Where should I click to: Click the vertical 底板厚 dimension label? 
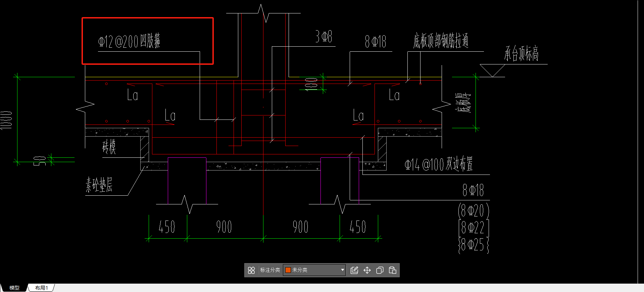click(x=463, y=103)
